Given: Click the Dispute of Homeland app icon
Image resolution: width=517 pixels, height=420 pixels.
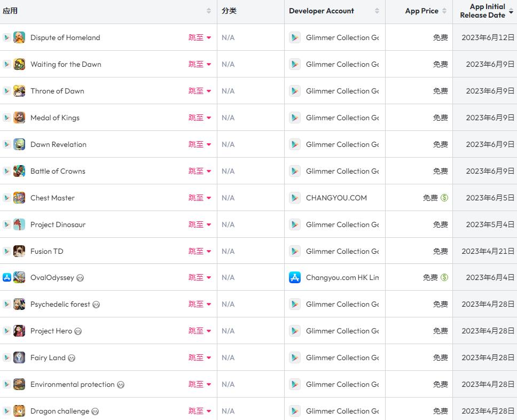Looking at the screenshot, I should tap(19, 37).
